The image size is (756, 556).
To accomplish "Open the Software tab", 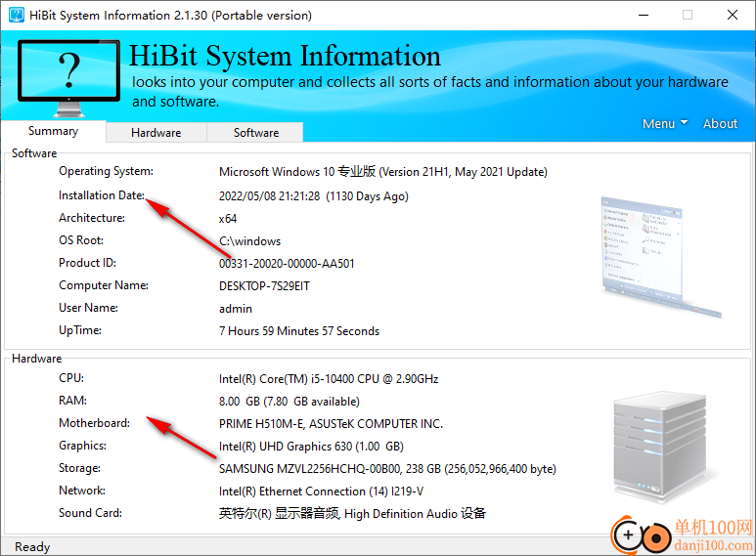I will coord(256,133).
